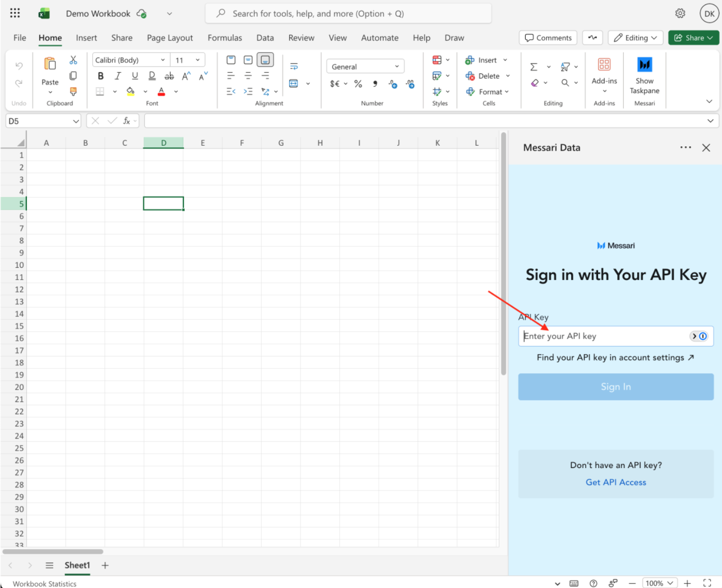Image resolution: width=722 pixels, height=588 pixels.
Task: Add a new sheet with plus
Action: coord(105,565)
